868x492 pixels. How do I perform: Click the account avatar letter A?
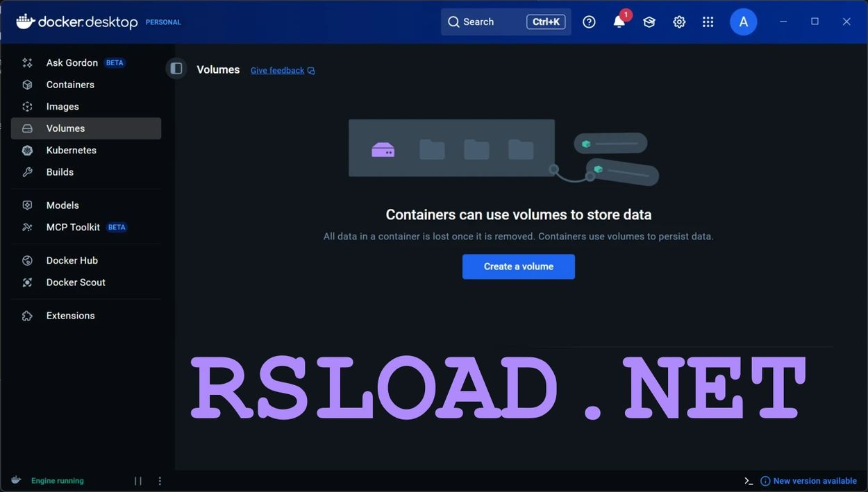[x=743, y=22]
